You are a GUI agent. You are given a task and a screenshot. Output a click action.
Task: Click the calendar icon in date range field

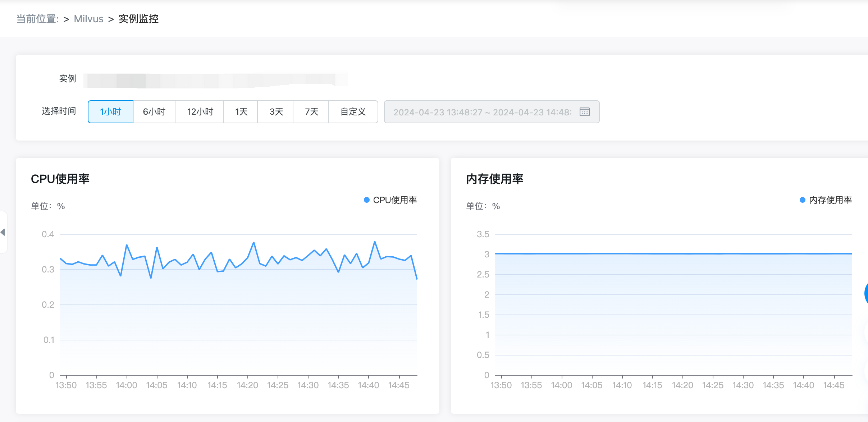[585, 112]
